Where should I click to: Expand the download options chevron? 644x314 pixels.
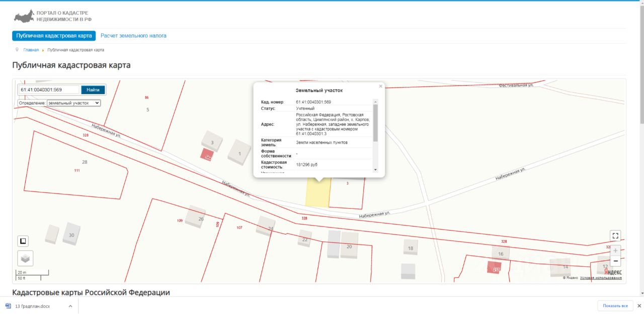[70, 306]
